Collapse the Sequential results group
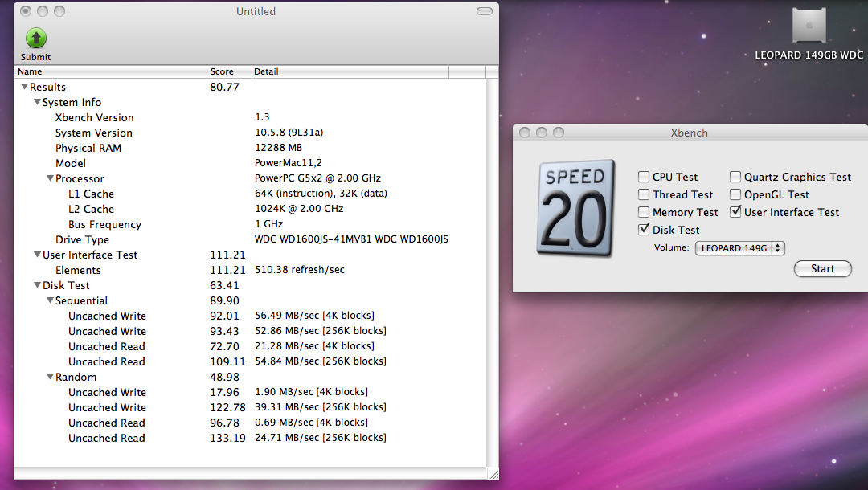868x490 pixels. (51, 300)
